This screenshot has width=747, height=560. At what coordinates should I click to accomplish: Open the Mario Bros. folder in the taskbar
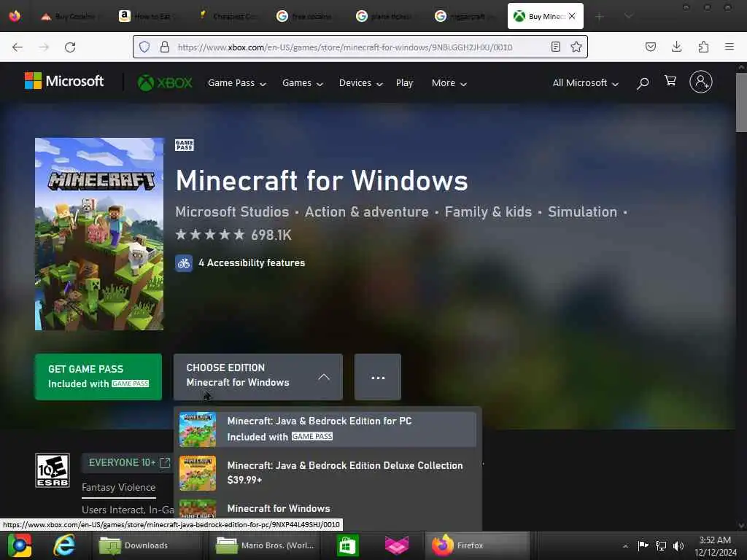[266, 545]
